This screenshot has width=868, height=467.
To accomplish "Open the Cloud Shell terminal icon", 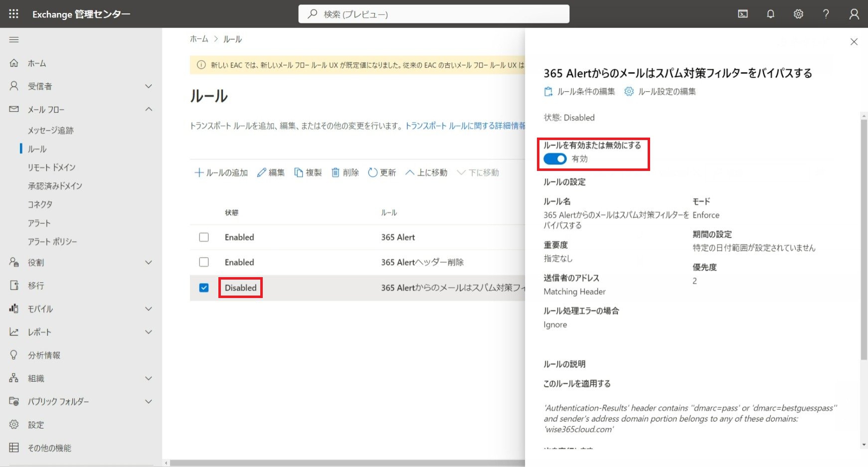I will (743, 14).
